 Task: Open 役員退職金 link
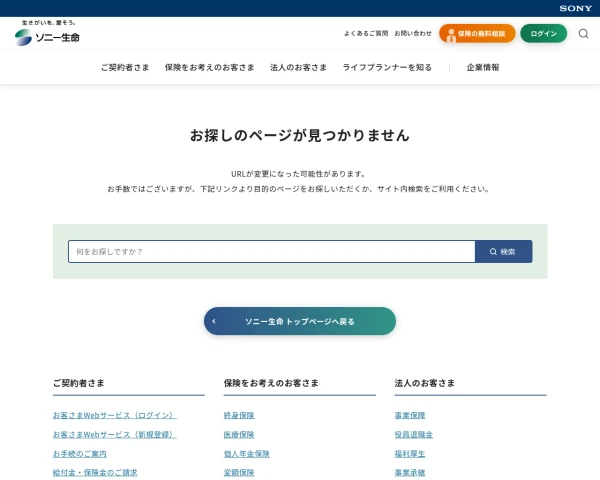click(x=414, y=434)
